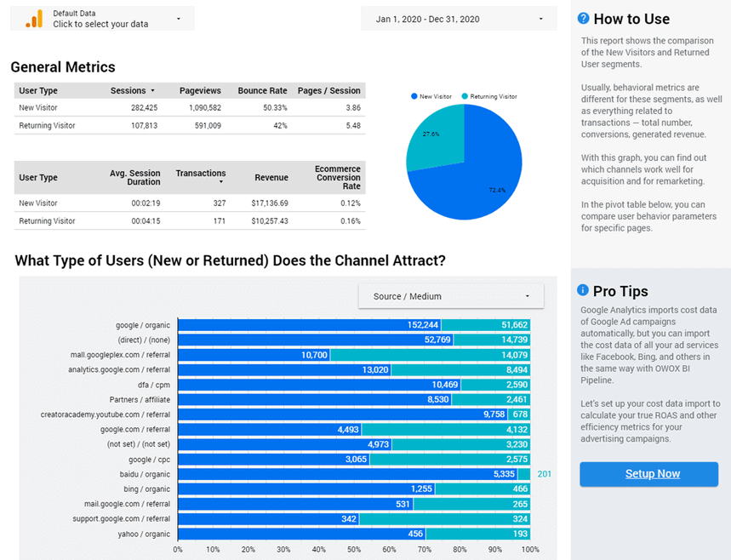Click the transactions value 327

click(220, 203)
